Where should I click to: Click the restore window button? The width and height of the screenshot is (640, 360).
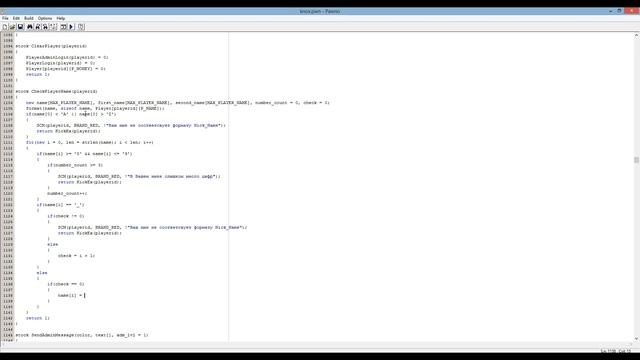pyautogui.click(x=619, y=11)
